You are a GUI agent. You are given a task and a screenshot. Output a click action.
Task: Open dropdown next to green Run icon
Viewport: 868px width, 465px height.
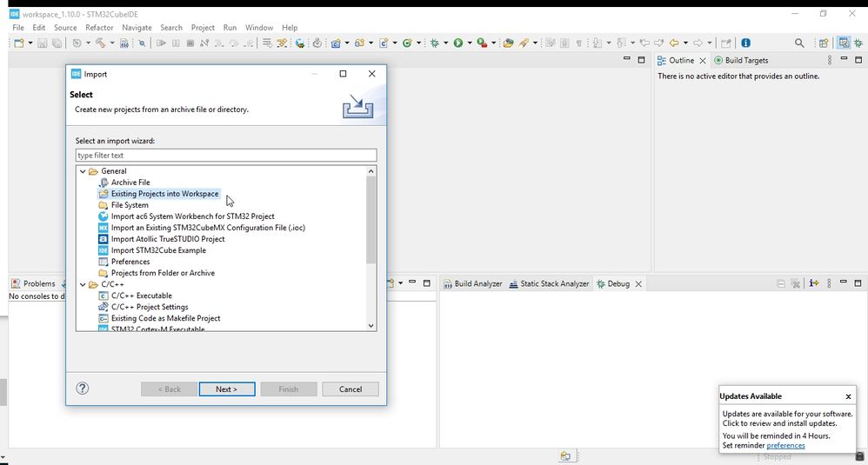(x=470, y=43)
